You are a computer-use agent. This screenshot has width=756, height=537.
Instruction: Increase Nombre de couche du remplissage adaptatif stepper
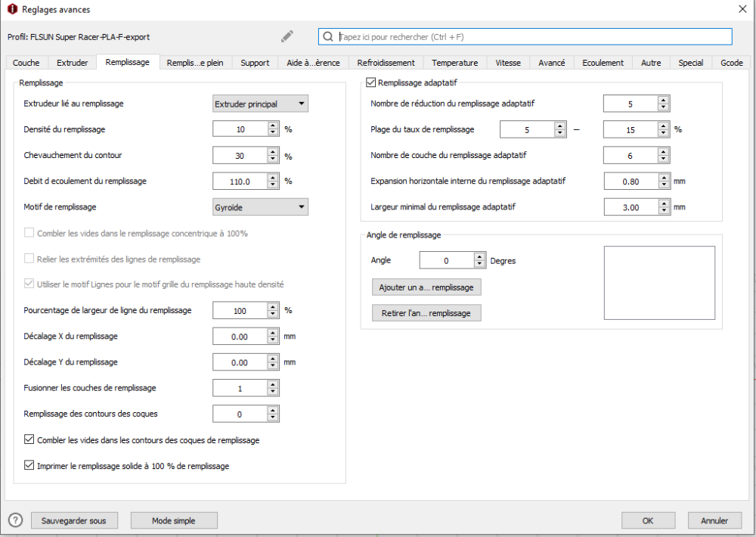click(x=664, y=151)
